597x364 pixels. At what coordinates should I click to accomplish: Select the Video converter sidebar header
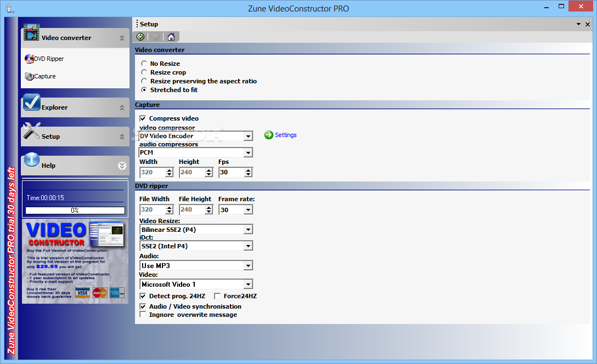pyautogui.click(x=75, y=38)
